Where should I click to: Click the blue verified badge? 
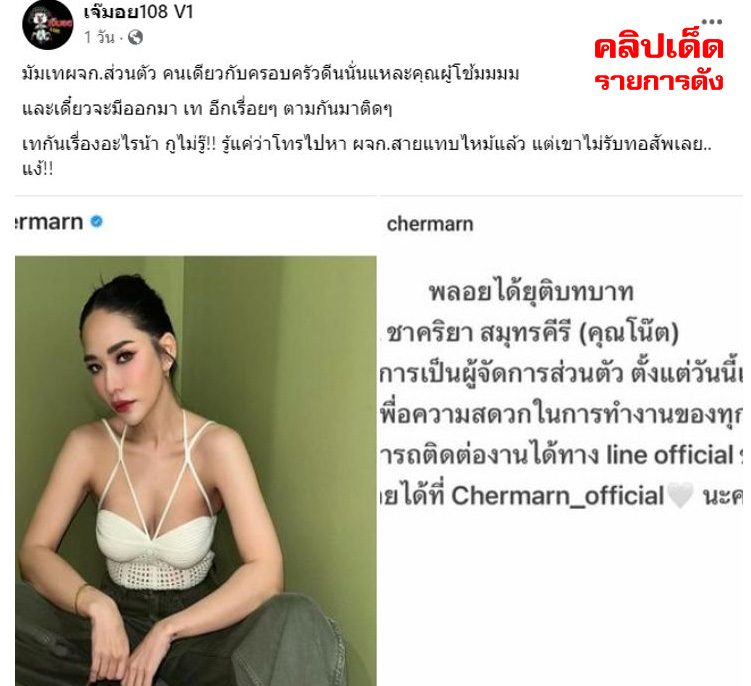coord(97,221)
